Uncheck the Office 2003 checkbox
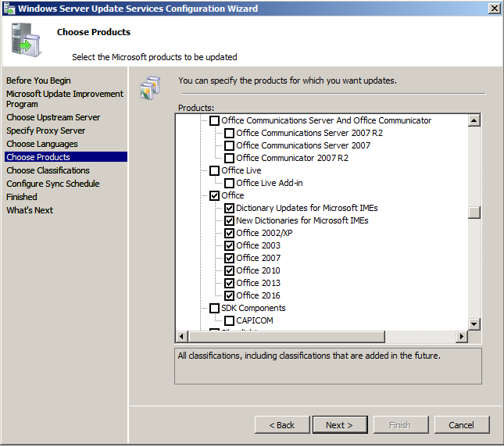 [x=229, y=246]
